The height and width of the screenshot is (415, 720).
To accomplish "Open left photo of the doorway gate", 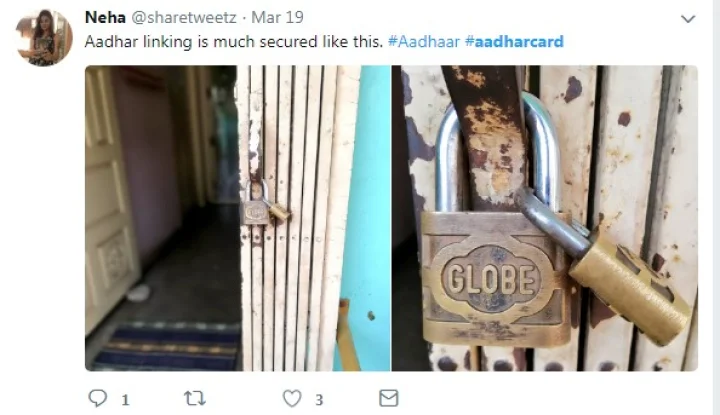I will [x=238, y=218].
